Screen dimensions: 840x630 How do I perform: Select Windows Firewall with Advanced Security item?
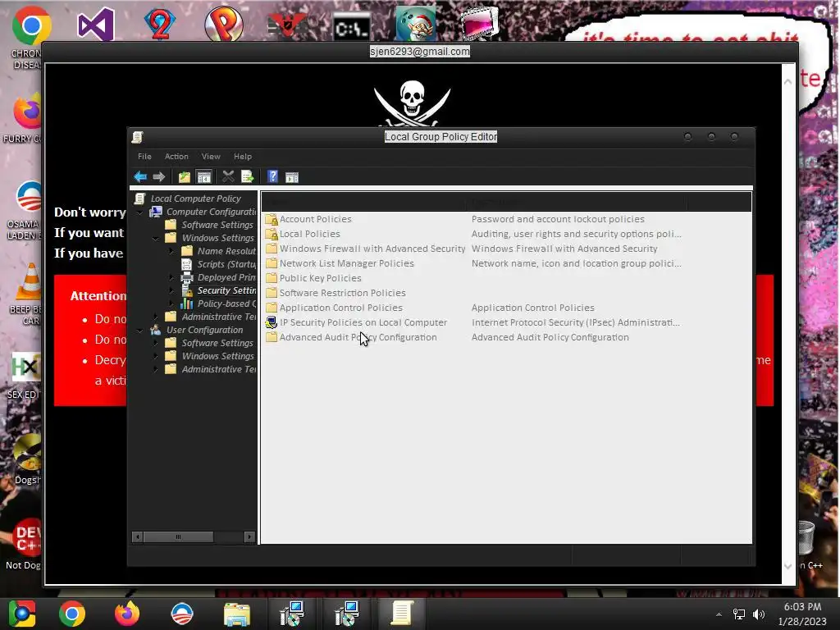pos(372,249)
